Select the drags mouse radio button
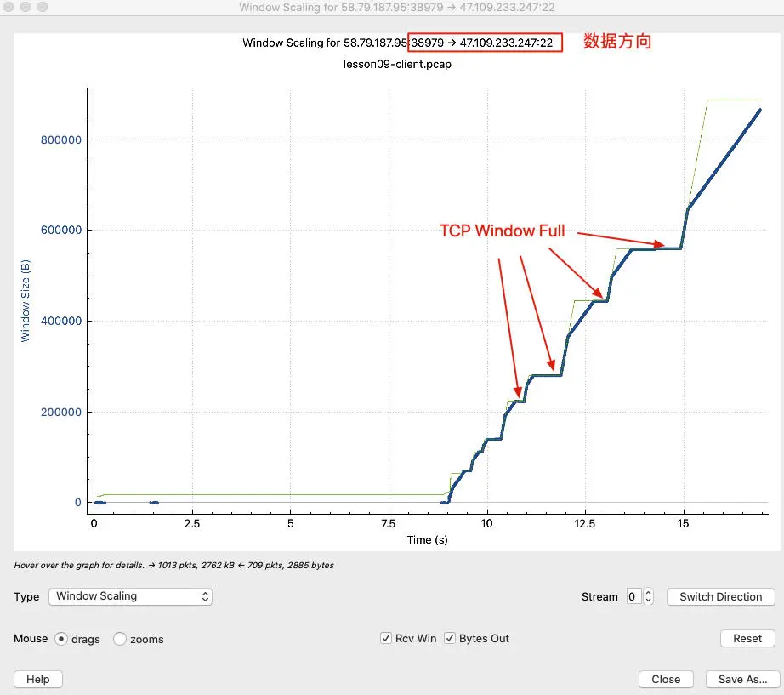Viewport: 784px width, 695px height. click(x=61, y=639)
